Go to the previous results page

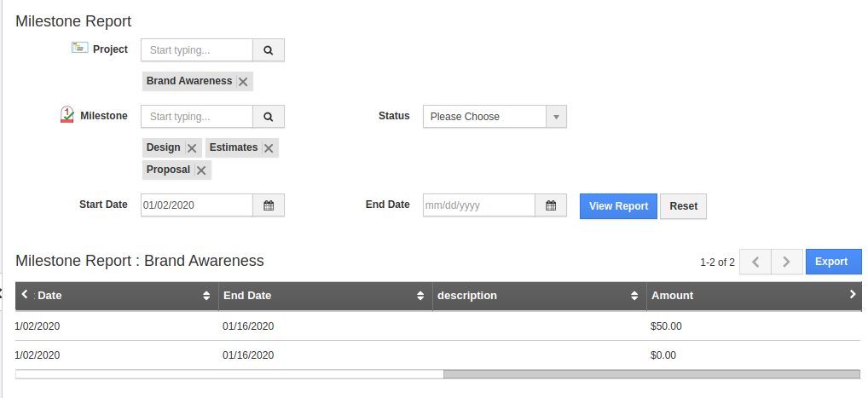click(x=755, y=262)
